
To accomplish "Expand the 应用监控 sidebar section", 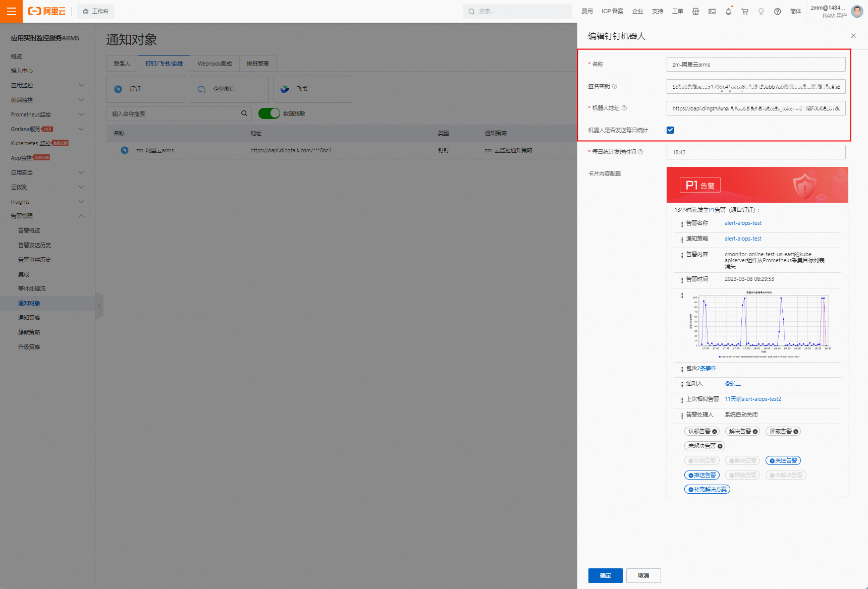I will coord(81,85).
